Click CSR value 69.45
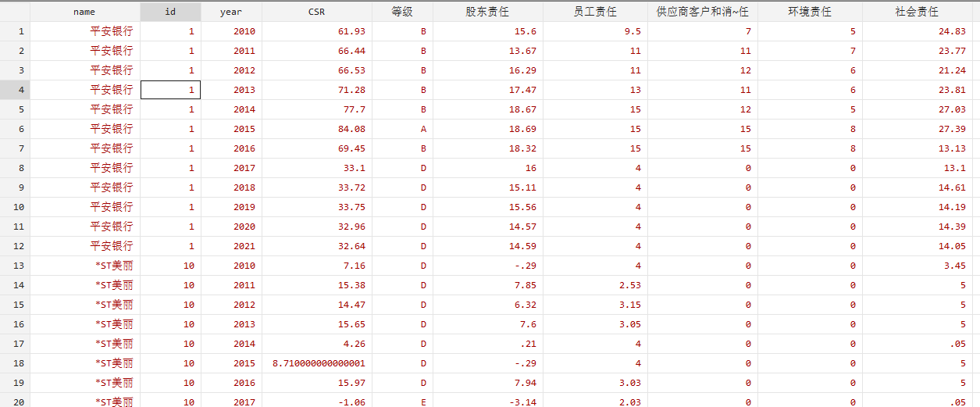 pos(352,148)
